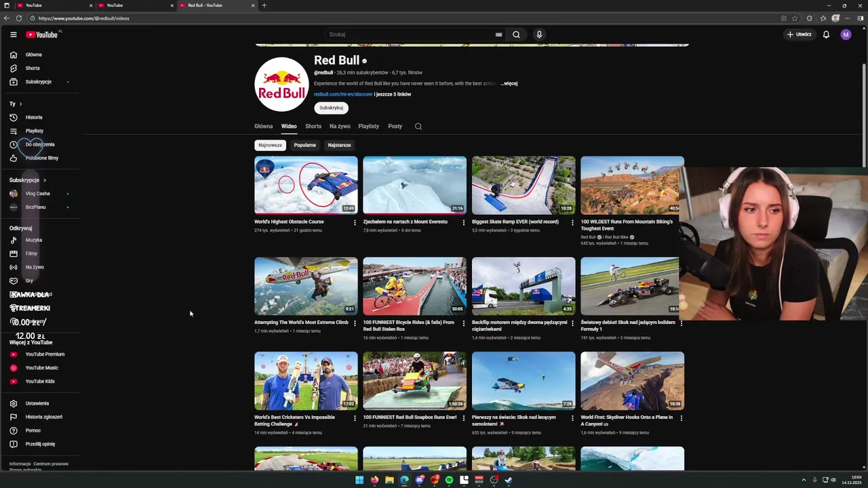Click the channel search magnifier icon

[418, 126]
